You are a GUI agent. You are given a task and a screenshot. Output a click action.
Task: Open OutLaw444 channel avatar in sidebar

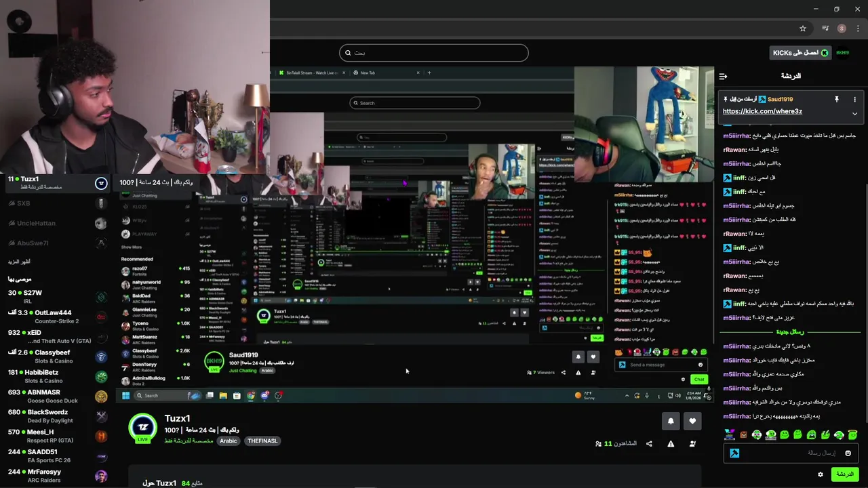coord(101,317)
